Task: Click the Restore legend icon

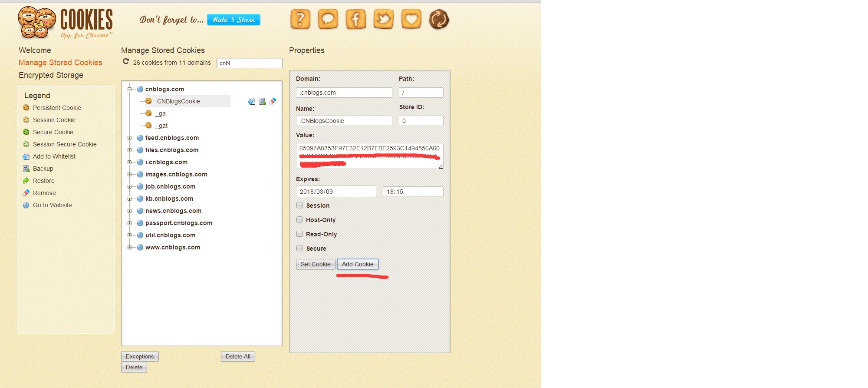Action: pos(26,181)
